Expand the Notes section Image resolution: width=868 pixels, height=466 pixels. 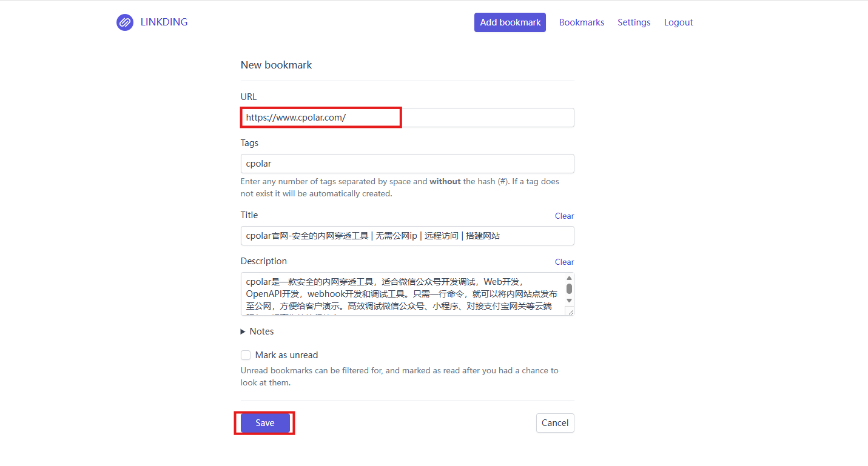pyautogui.click(x=257, y=331)
